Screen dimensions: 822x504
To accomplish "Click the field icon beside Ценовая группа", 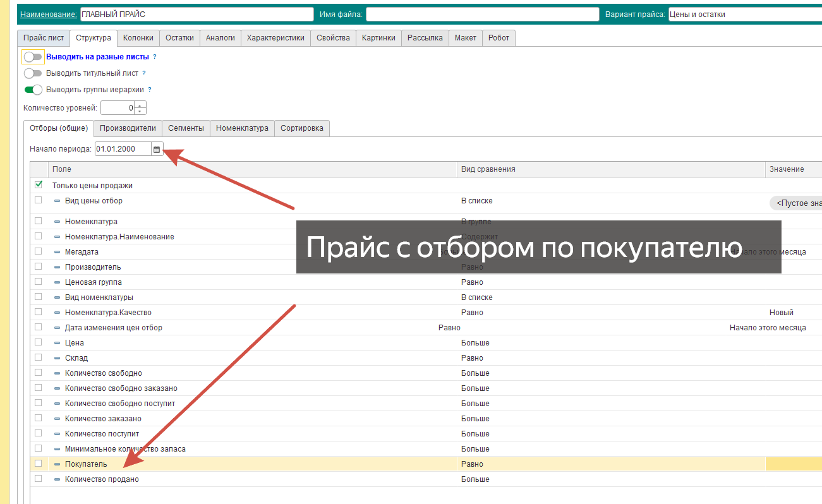I will coord(57,282).
